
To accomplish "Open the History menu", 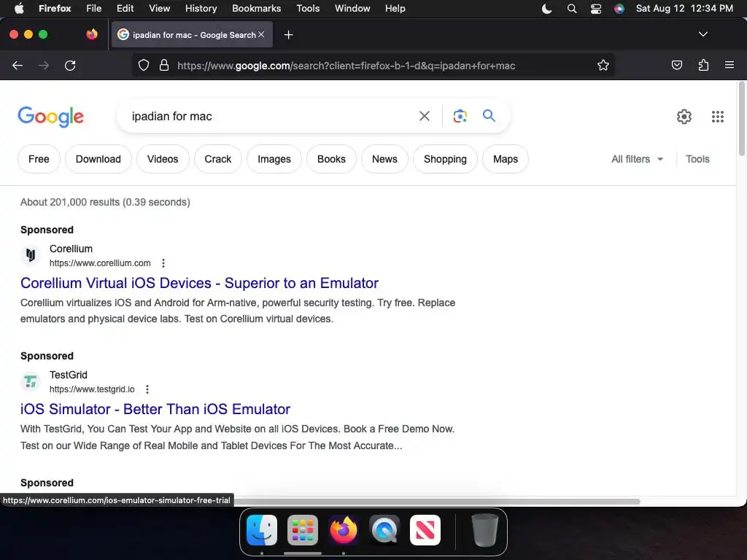I will 201,9.
